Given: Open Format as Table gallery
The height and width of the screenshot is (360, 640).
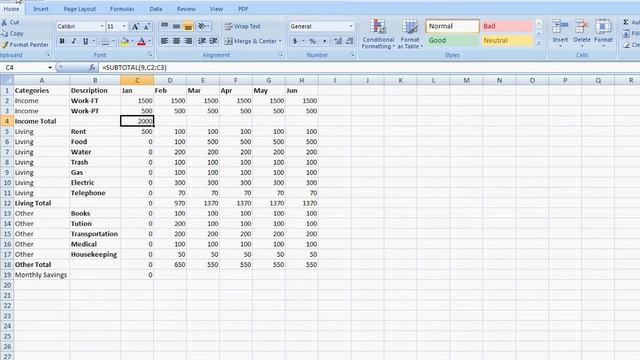Looking at the screenshot, I should [x=410, y=34].
